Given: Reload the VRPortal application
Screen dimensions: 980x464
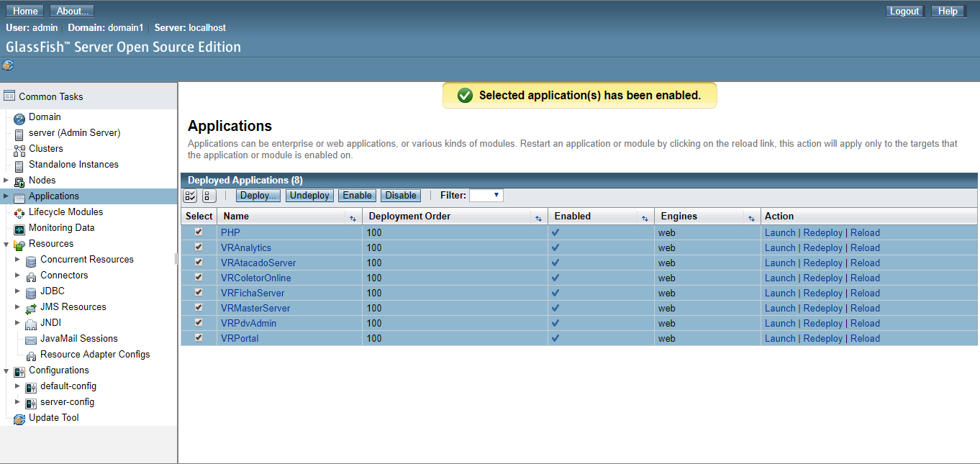Looking at the screenshot, I should pos(865,338).
